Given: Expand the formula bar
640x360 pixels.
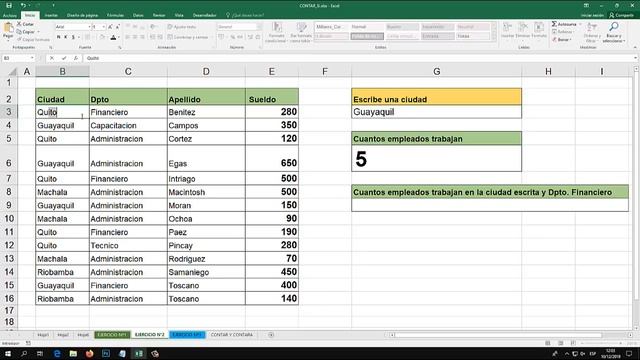Looking at the screenshot, I should point(635,58).
